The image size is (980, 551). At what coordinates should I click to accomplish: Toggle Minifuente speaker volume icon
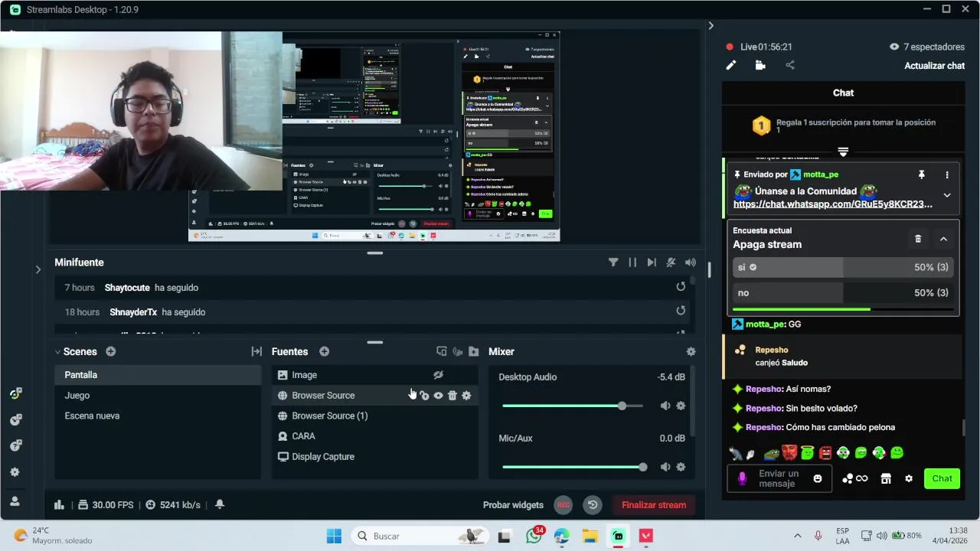tap(691, 262)
